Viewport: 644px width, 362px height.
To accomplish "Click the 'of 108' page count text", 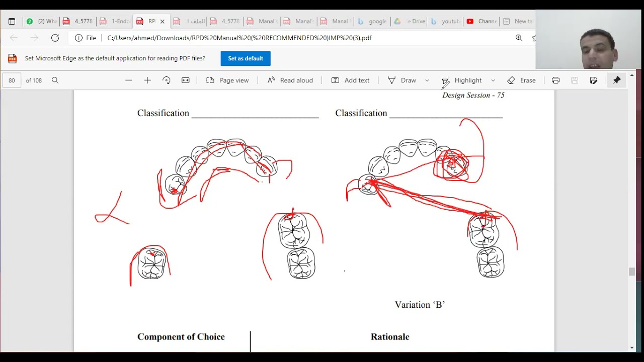I will (x=34, y=80).
